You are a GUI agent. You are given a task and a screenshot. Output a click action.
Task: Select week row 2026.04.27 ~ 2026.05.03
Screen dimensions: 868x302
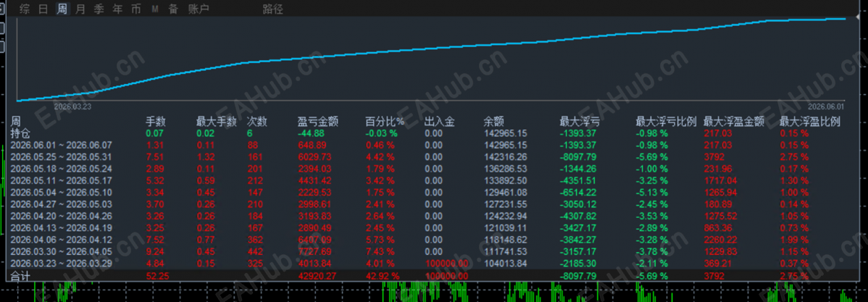(61, 204)
